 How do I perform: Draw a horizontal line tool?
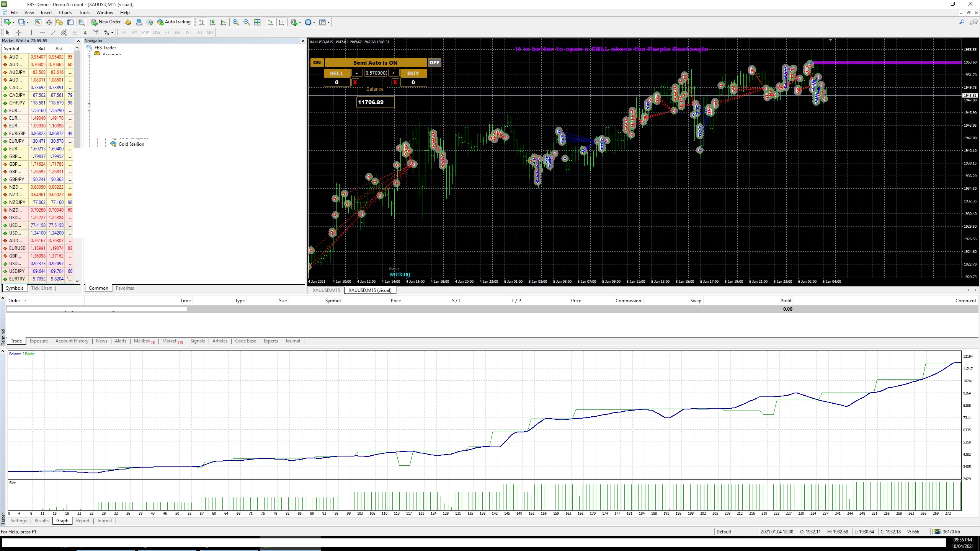[42, 33]
